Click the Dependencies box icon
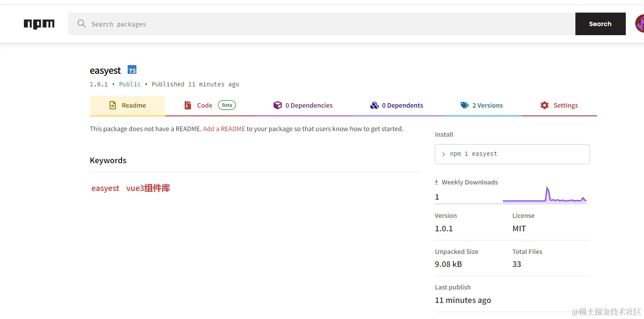This screenshot has width=644, height=319. click(x=277, y=105)
